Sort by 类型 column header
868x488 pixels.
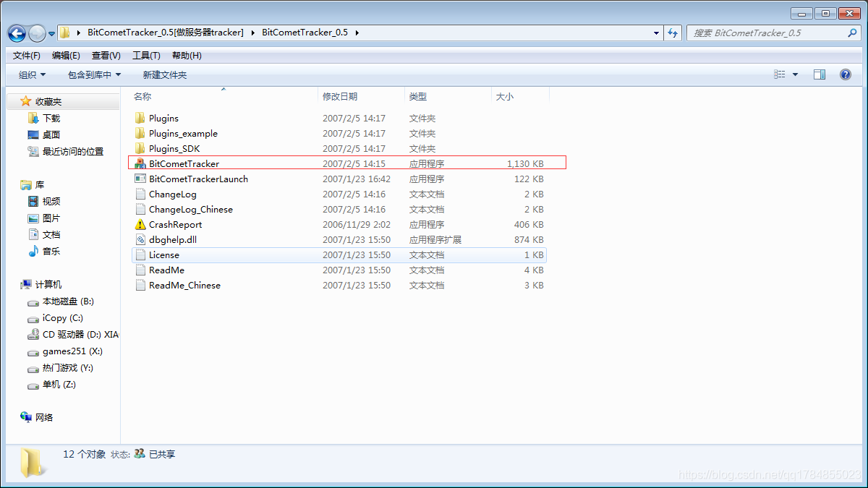pyautogui.click(x=418, y=96)
